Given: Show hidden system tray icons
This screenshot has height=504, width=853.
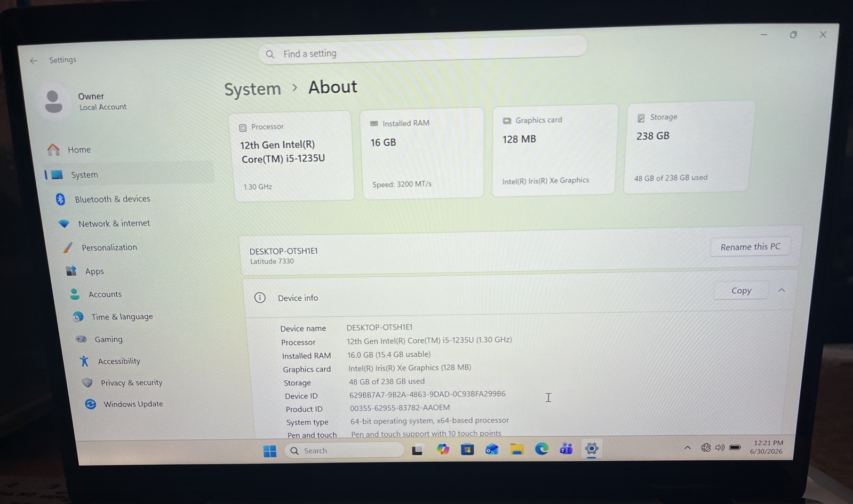Looking at the screenshot, I should click(688, 448).
